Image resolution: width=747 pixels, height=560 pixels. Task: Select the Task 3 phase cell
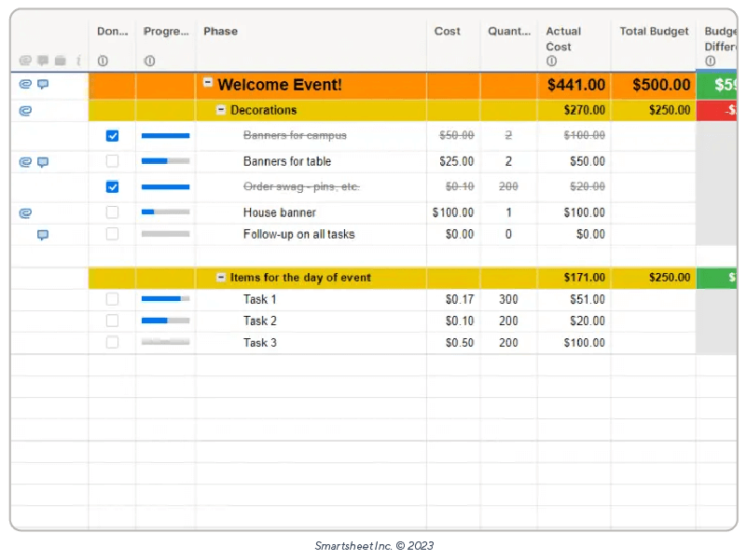tap(260, 343)
